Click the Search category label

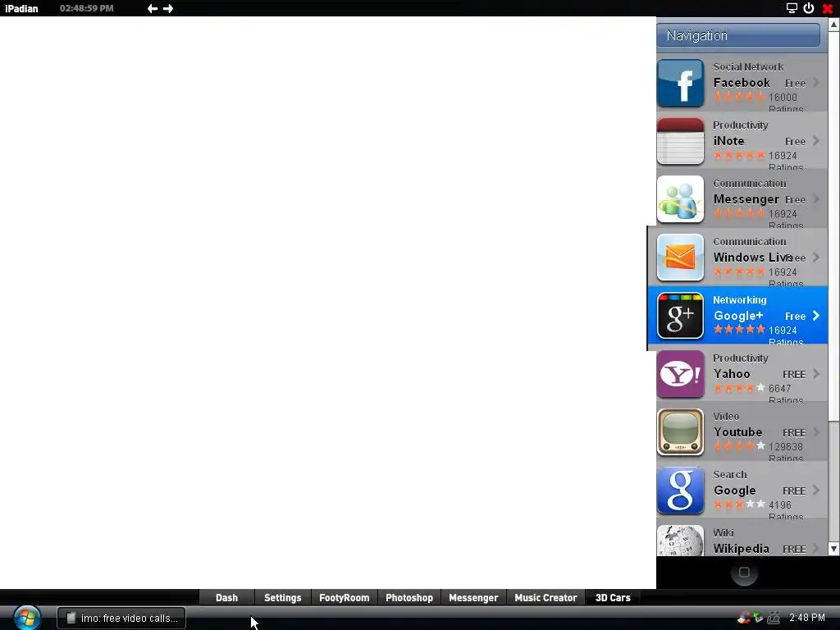point(729,475)
